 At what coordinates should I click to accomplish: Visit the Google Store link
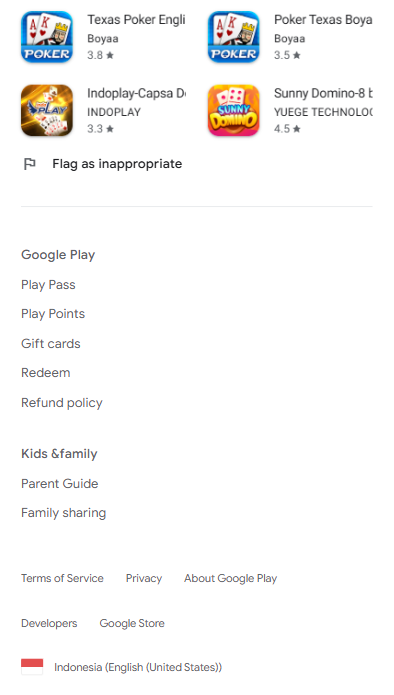pos(132,623)
